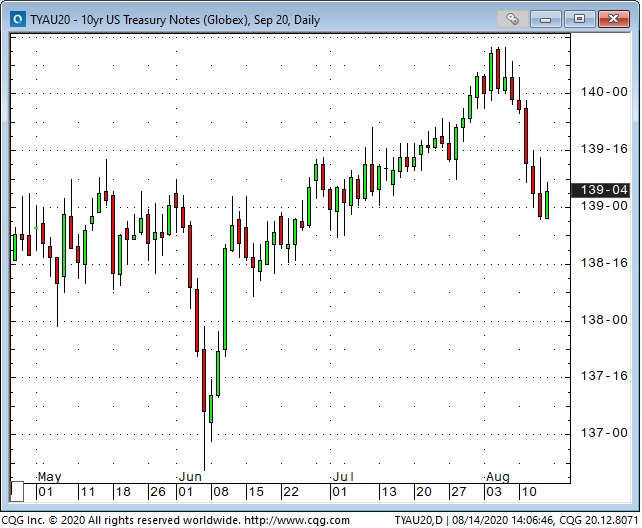Select the date marker 20 on time axis
The width and height of the screenshot is (642, 528).
(x=423, y=492)
